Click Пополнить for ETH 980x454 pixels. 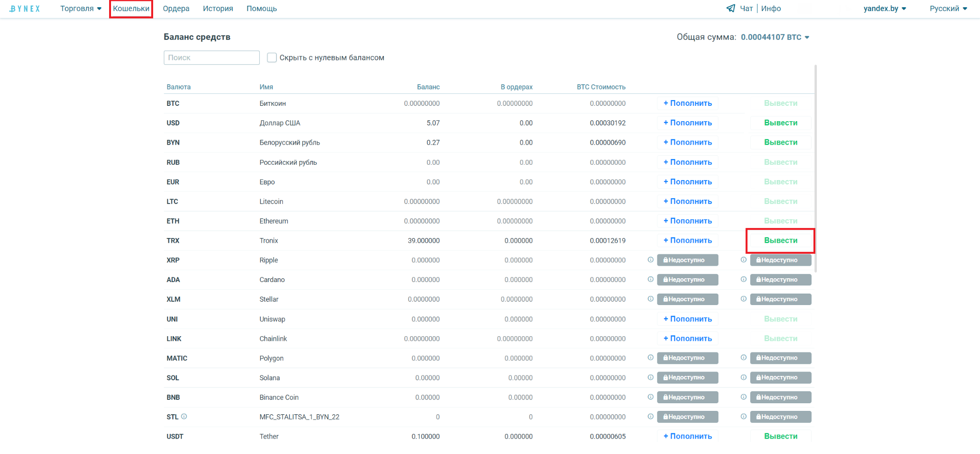pos(688,221)
